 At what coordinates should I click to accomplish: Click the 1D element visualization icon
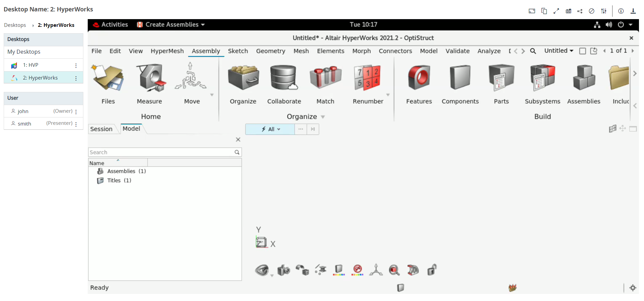[x=321, y=269]
